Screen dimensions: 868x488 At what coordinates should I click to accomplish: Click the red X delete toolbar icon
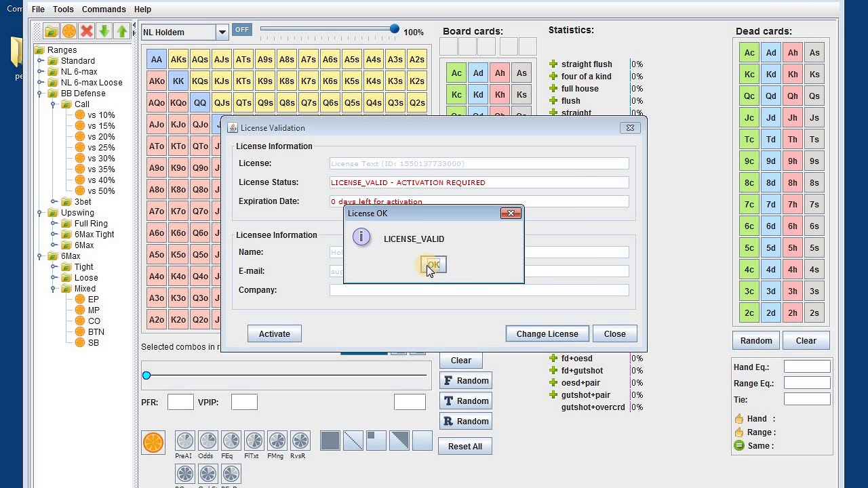[87, 31]
